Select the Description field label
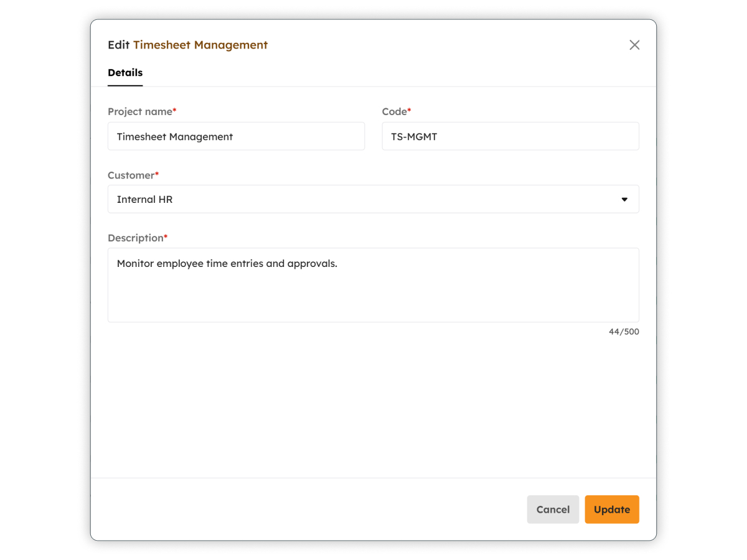This screenshot has height=560, width=747. point(136,238)
